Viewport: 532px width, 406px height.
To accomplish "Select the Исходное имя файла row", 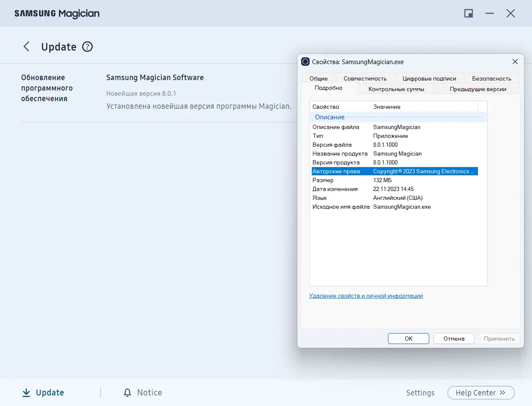I will pyautogui.click(x=395, y=207).
